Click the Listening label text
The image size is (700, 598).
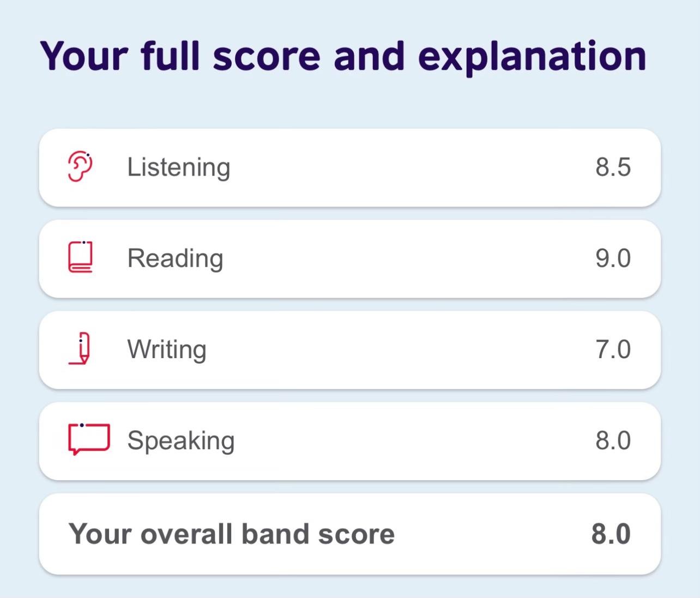point(179,168)
